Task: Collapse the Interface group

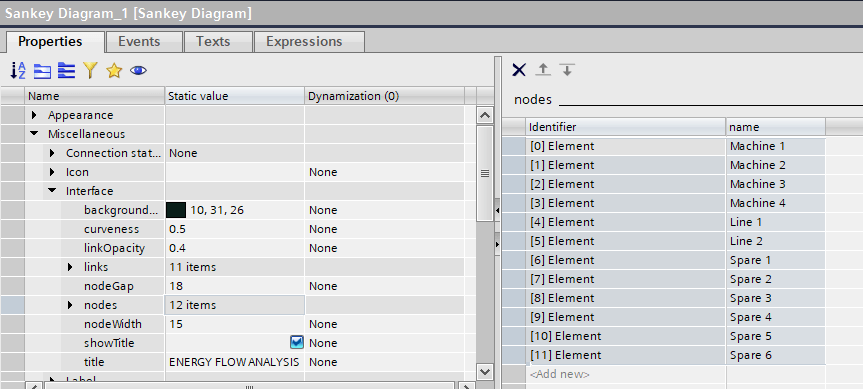Action: coord(52,191)
